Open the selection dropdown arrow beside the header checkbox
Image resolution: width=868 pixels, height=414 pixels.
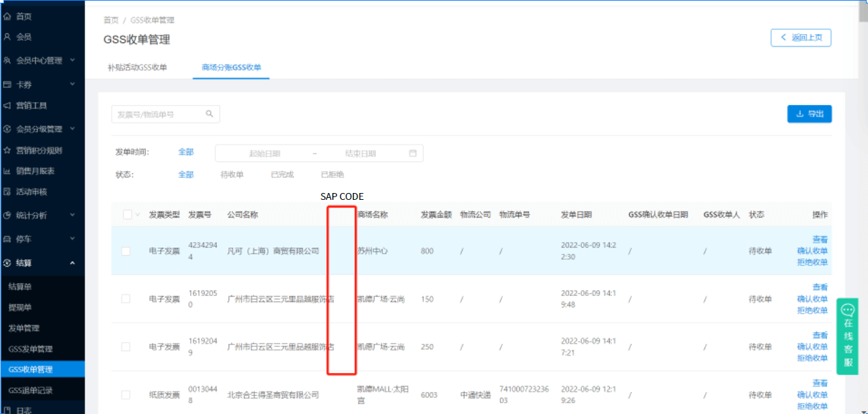click(x=138, y=215)
